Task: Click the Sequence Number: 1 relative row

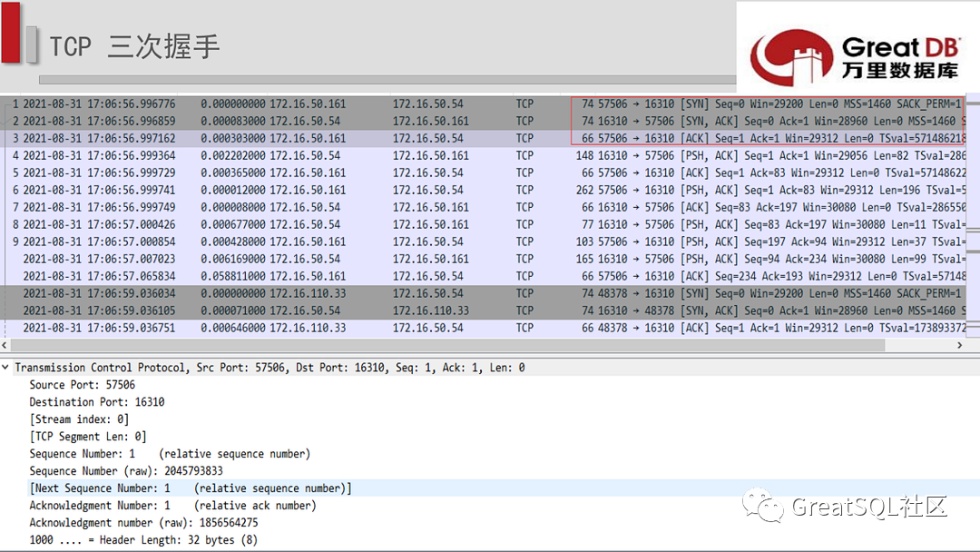Action: pyautogui.click(x=170, y=454)
